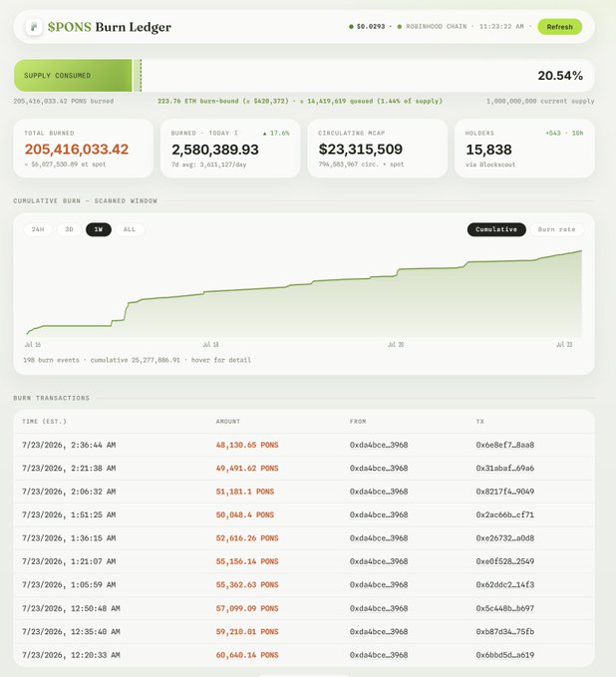The height and width of the screenshot is (677, 616).
Task: Open transaction 0x6bbd5d…a619
Action: (x=505, y=655)
